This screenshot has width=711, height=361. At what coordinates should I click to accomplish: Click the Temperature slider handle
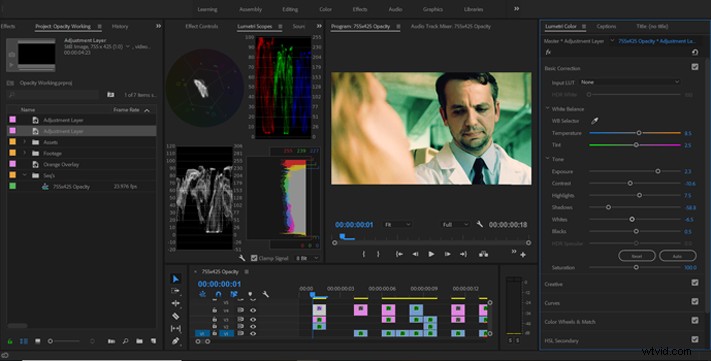tap(639, 133)
